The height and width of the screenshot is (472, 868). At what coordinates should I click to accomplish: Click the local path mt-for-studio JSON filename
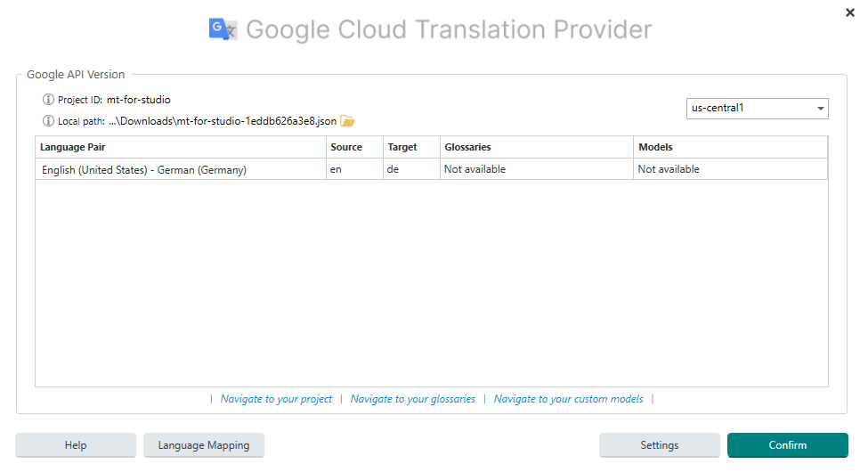pos(222,121)
